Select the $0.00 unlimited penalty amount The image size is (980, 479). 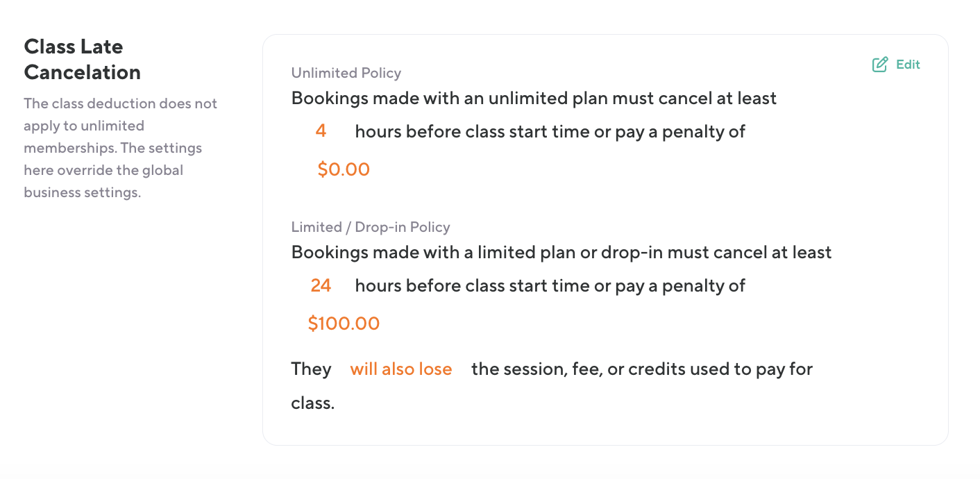pyautogui.click(x=344, y=169)
